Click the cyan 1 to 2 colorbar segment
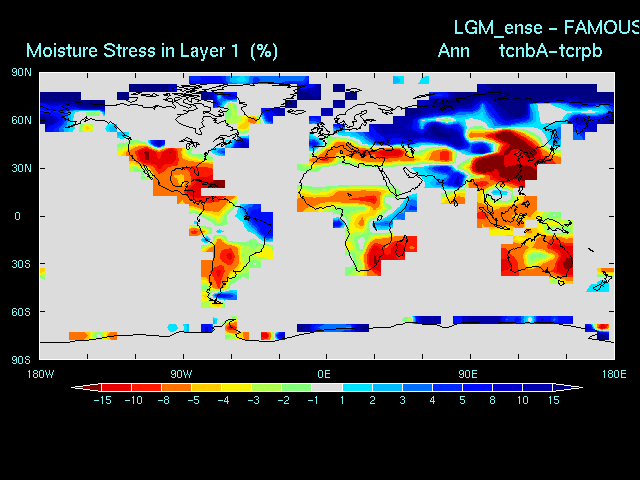 [357, 387]
